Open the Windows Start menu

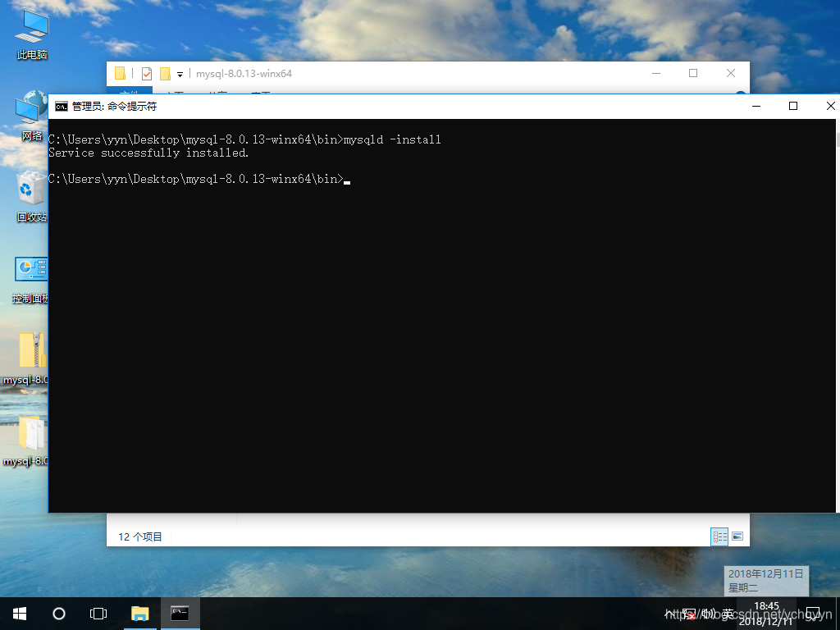20,614
